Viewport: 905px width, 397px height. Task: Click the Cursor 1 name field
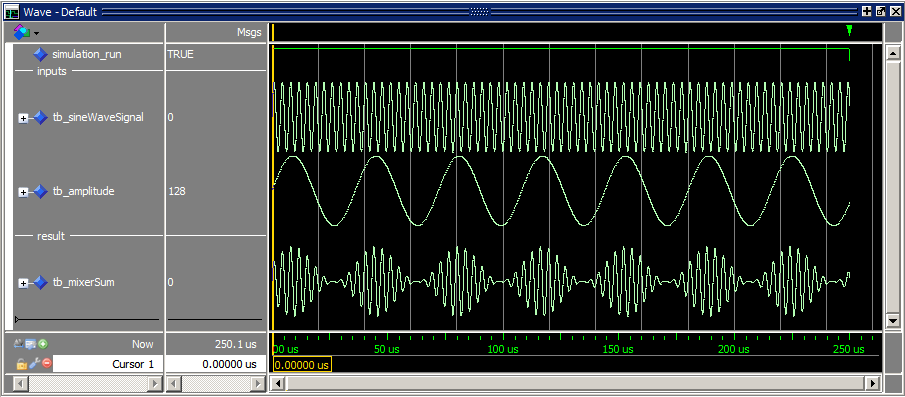(x=108, y=364)
